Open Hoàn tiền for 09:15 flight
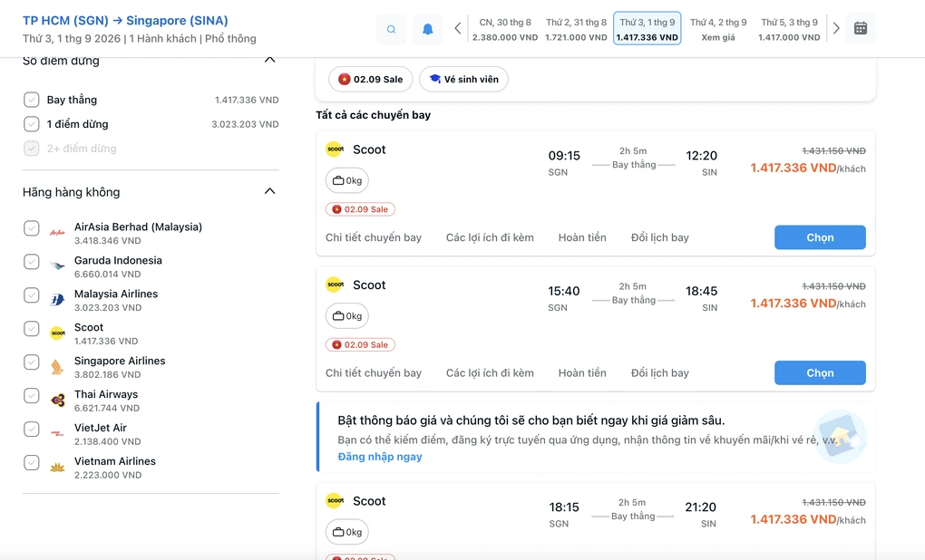925x560 pixels. click(x=582, y=237)
